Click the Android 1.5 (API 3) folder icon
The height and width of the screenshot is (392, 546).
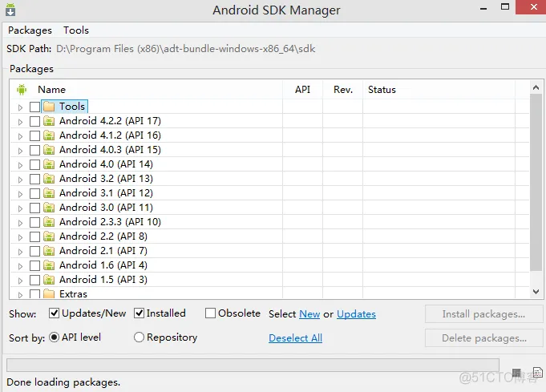(x=49, y=280)
